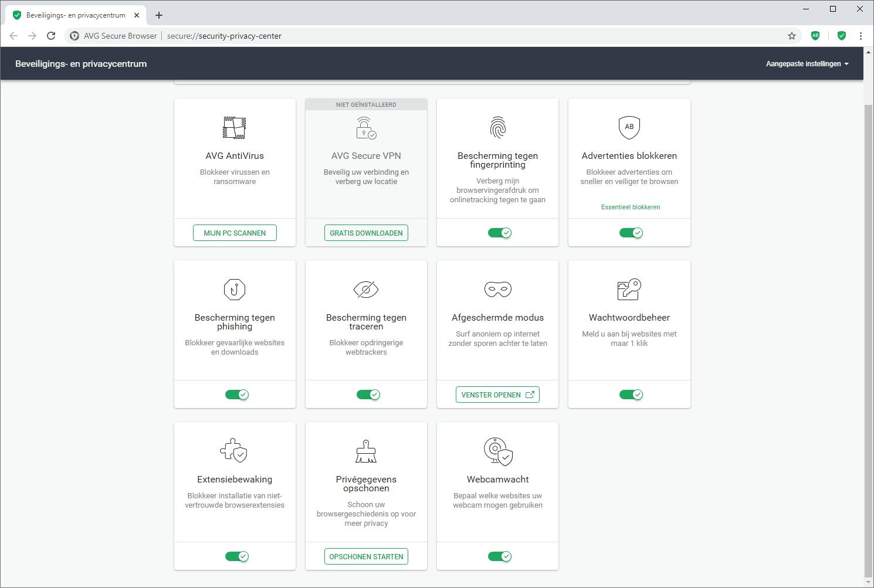Toggle Bescherming tegen traceren switch

click(368, 395)
